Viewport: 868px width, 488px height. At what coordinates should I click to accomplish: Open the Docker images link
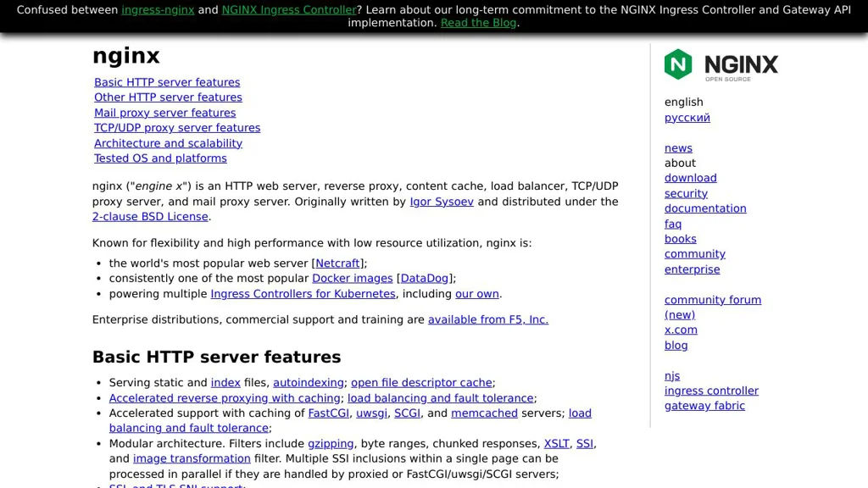353,278
